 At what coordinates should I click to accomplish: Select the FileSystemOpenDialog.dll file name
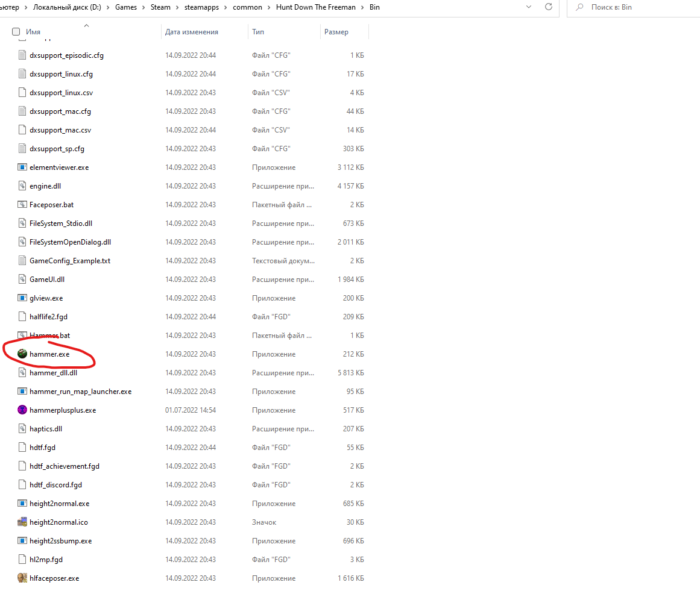[x=70, y=242]
